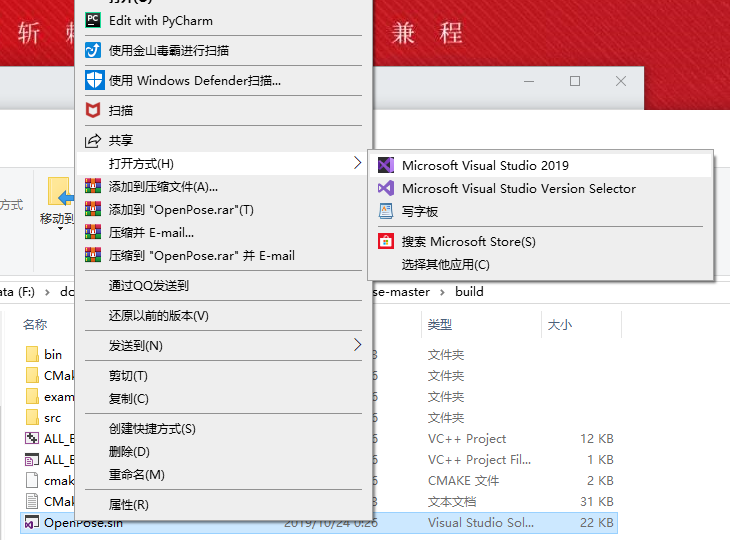This screenshot has width=730, height=540.
Task: Sort by 名称 column header
Action: tap(35, 324)
